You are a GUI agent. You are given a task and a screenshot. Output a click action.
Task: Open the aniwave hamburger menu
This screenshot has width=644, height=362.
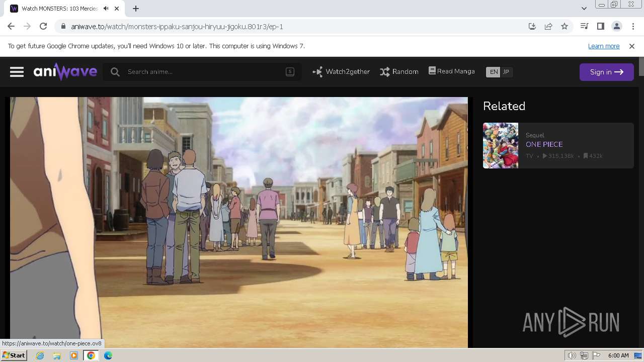point(17,72)
